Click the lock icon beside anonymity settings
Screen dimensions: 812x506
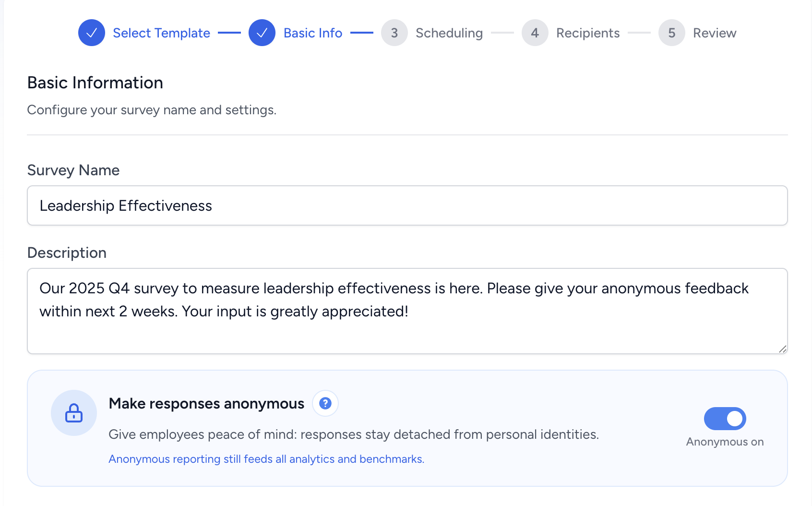coord(73,412)
